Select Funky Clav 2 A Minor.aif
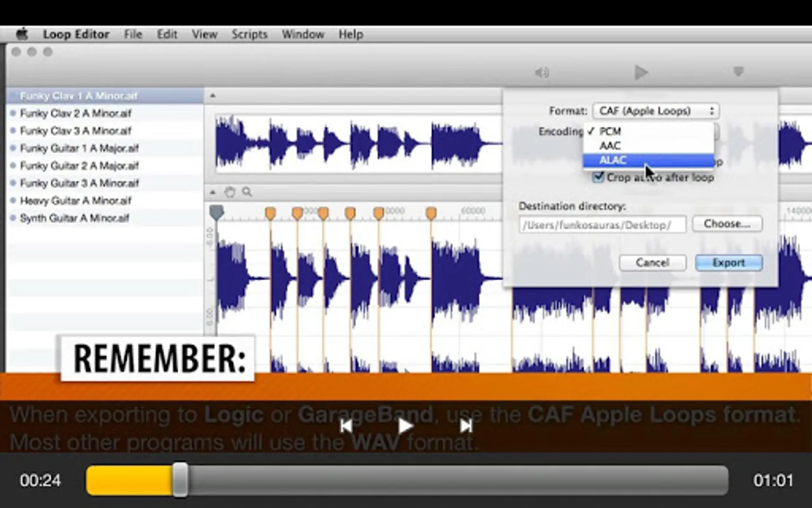Screen dimensions: 812x508 [105, 113]
